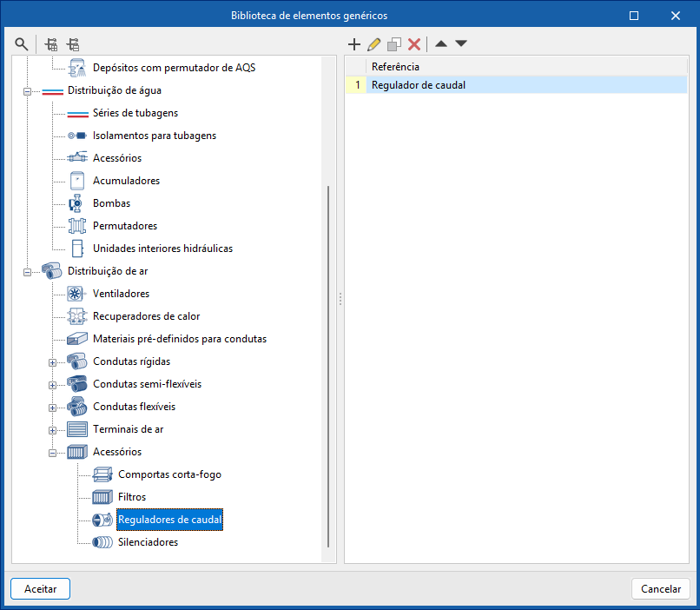Collapse the Acessórios node under Distribuição de ar
Viewport: 700px width, 610px height.
[x=52, y=453]
